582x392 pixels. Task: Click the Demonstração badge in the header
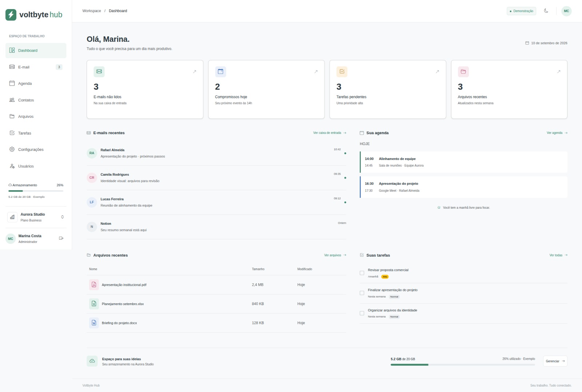tap(521, 11)
